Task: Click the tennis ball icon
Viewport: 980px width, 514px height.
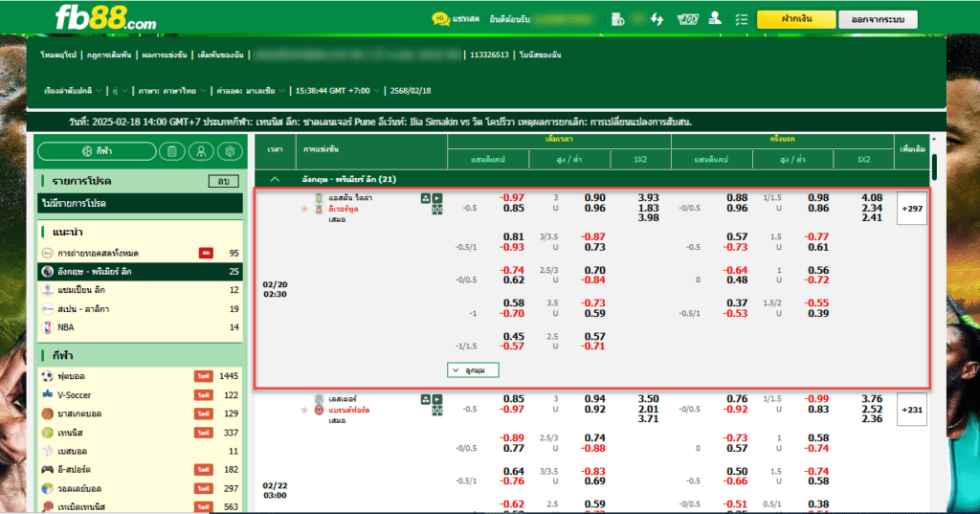Action: click(x=47, y=432)
